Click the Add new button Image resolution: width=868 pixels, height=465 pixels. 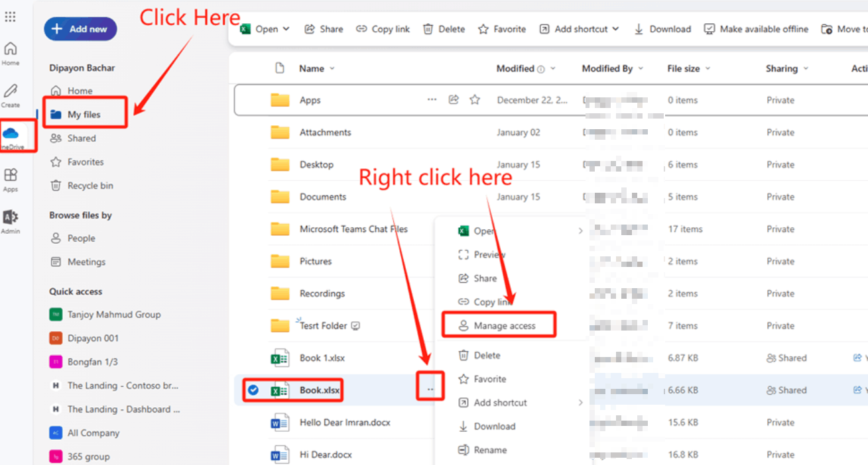pos(80,28)
